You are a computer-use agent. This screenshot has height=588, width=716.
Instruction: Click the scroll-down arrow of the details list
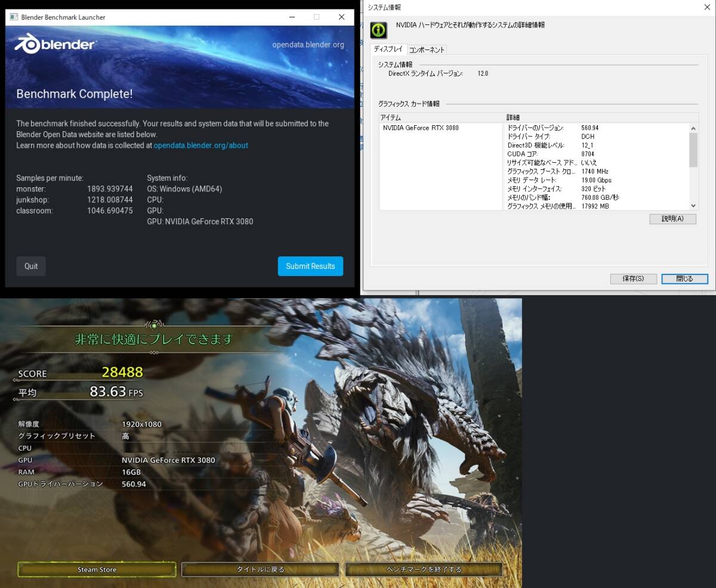(693, 206)
